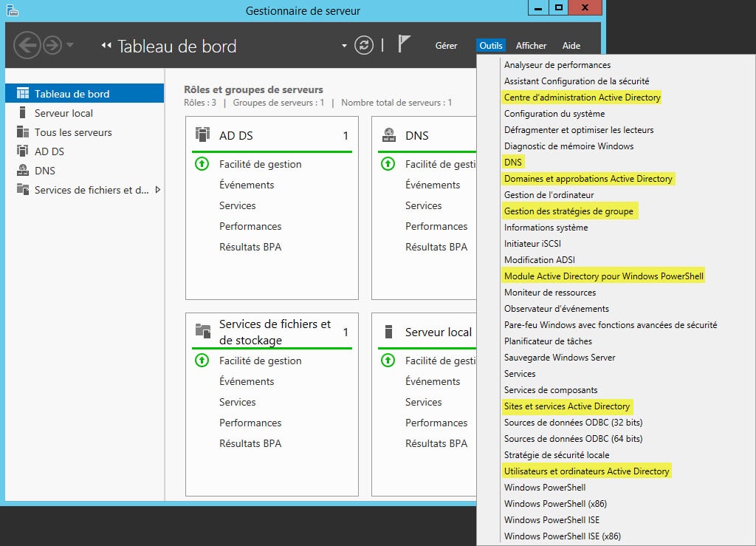
Task: Open the Aide menu
Action: (571, 45)
